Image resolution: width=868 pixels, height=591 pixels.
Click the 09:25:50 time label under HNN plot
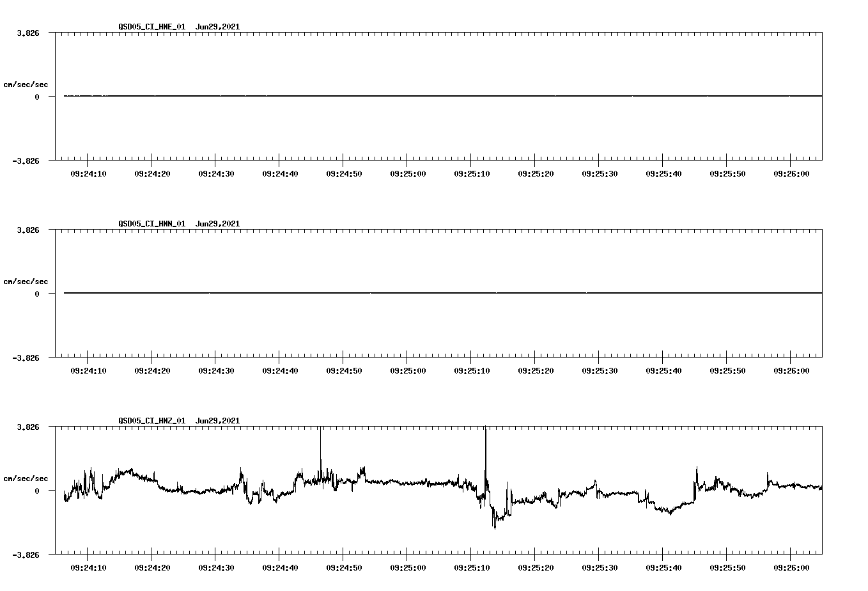coord(727,371)
